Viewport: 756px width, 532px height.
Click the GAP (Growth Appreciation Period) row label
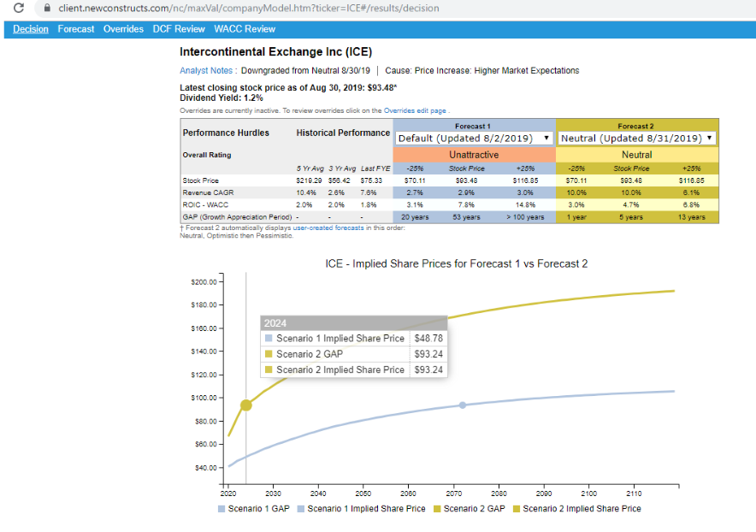pyautogui.click(x=237, y=217)
